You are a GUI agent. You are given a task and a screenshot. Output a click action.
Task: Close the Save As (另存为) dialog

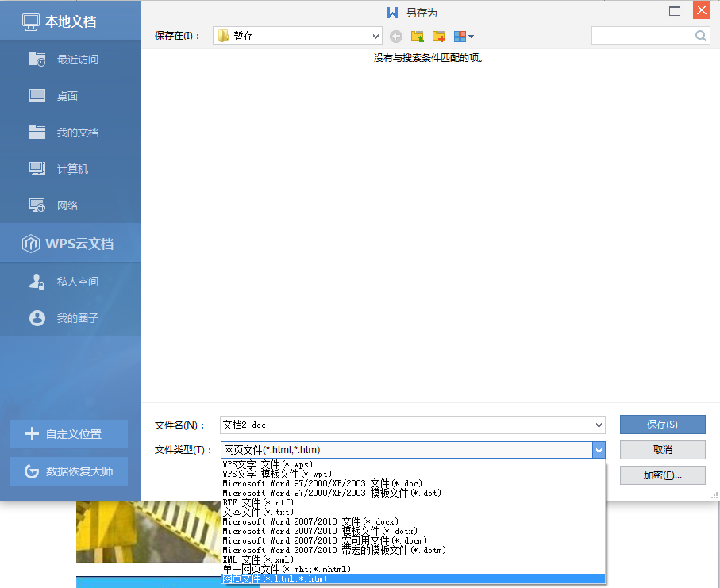(702, 10)
